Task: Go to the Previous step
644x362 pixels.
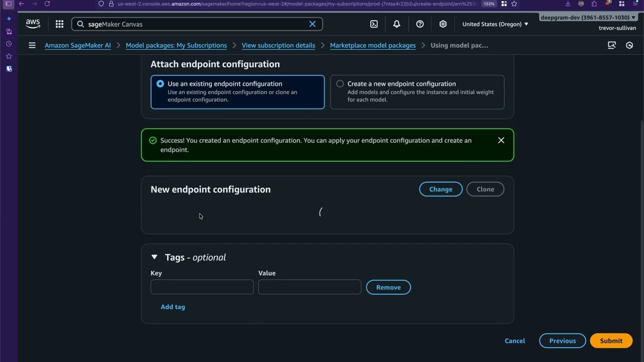Action: coord(562,340)
